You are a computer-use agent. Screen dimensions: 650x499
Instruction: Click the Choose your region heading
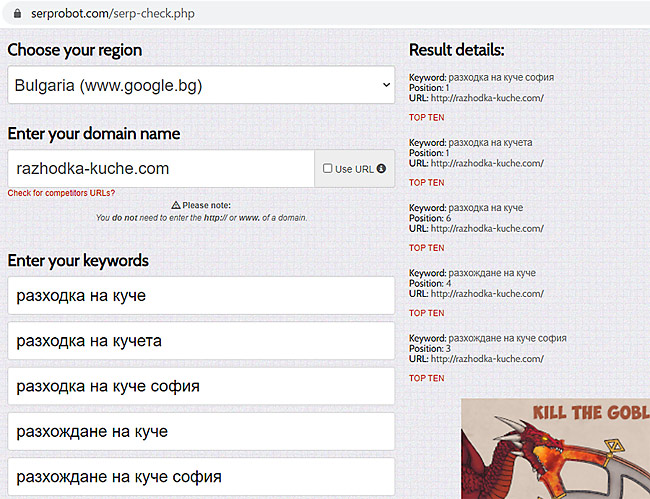coord(75,50)
